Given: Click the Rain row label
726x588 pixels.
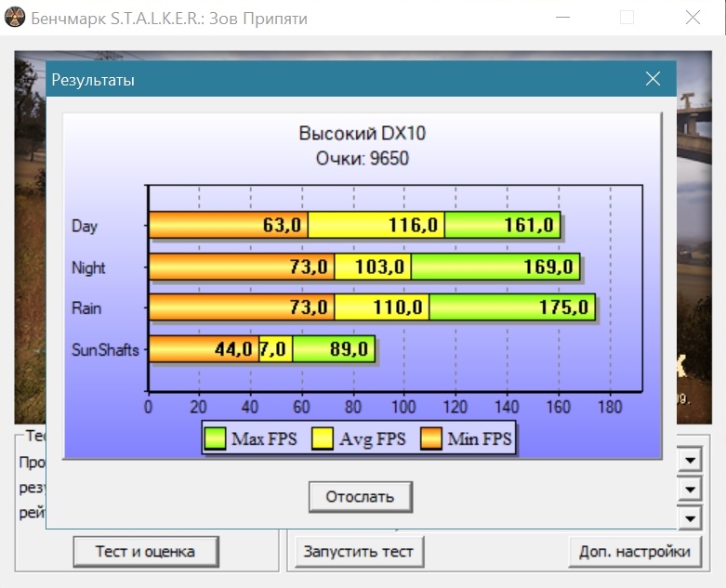Looking at the screenshot, I should tap(86, 308).
